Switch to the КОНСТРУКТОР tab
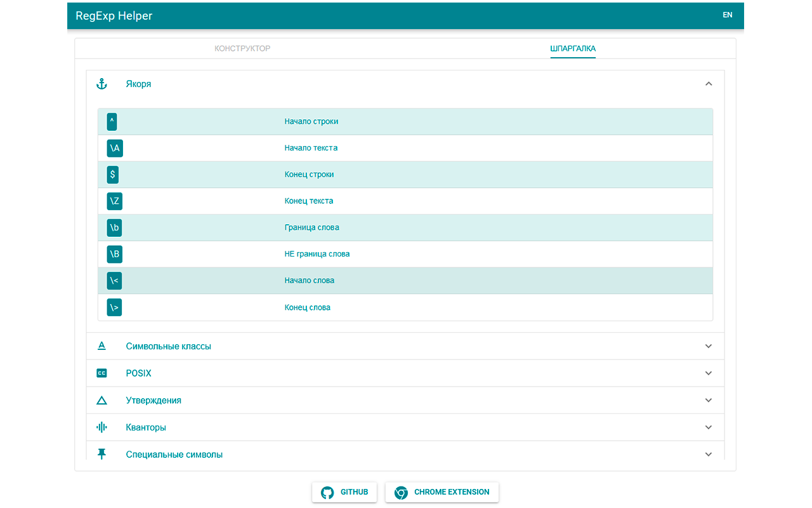The width and height of the screenshot is (812, 508). coord(242,48)
